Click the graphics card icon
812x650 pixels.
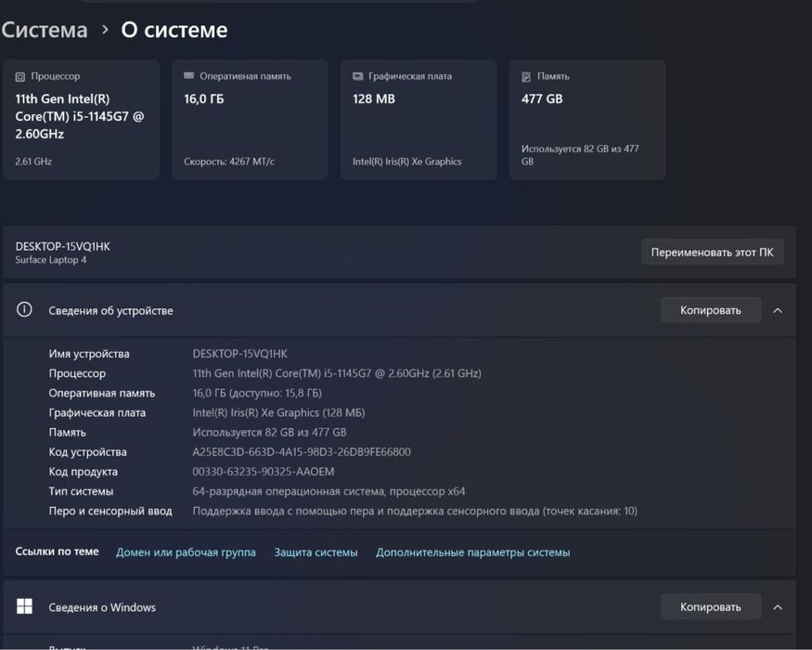[x=357, y=76]
